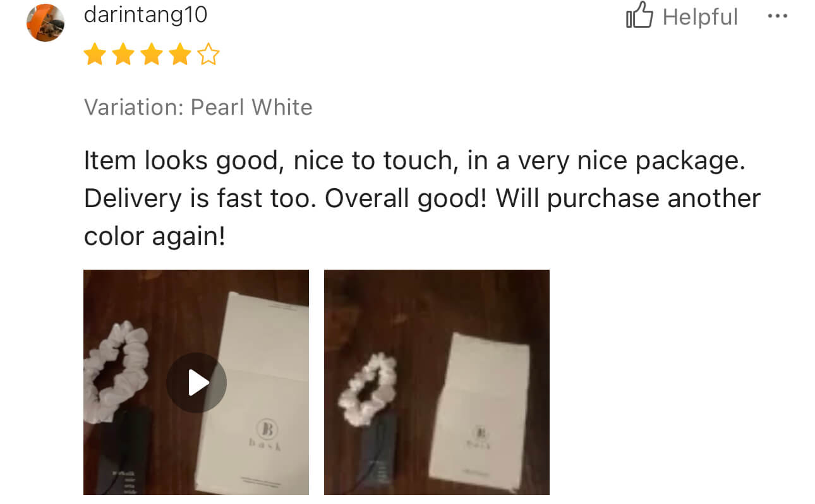The height and width of the screenshot is (504, 815).
Task: Play the review video
Action: (196, 383)
